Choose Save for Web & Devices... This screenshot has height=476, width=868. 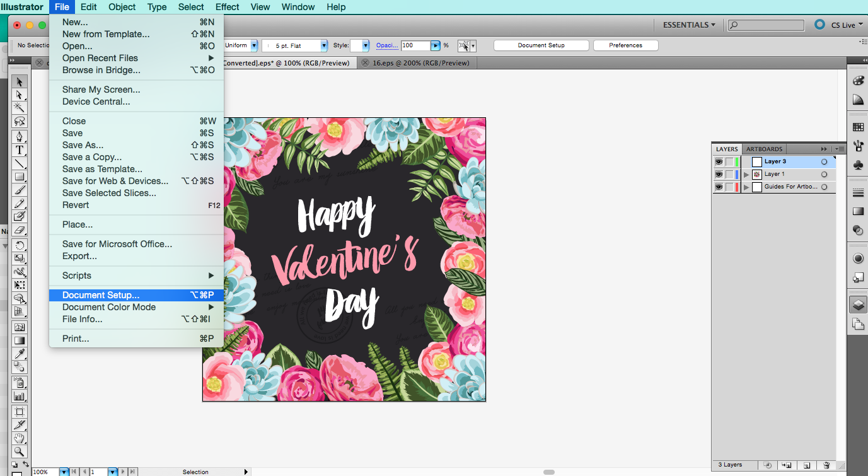pos(136,181)
